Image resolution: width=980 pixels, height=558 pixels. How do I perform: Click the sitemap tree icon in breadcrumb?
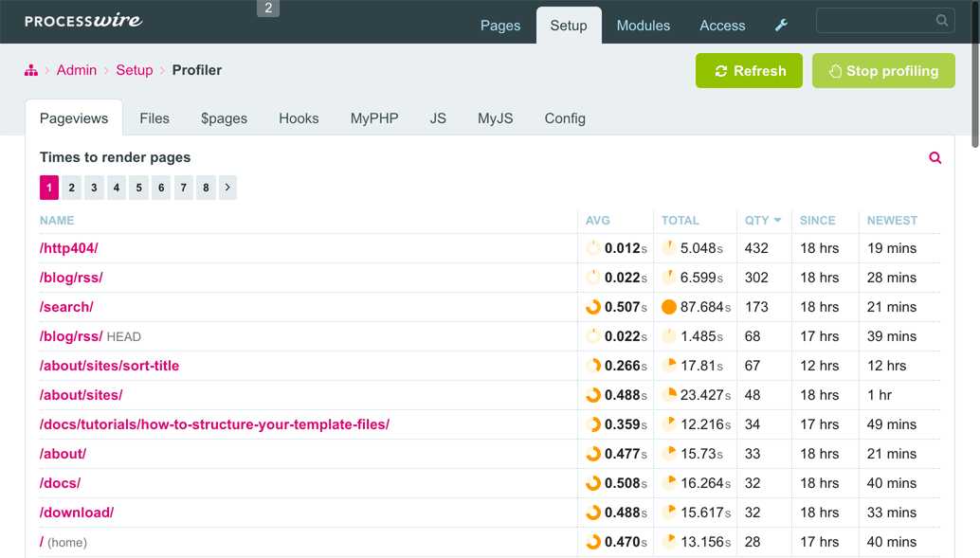tap(31, 70)
